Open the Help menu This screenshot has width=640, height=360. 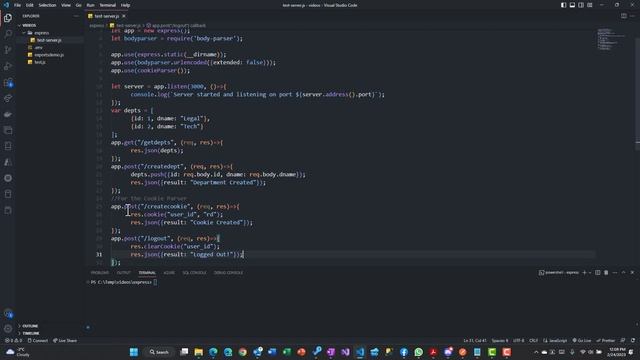click(125, 5)
